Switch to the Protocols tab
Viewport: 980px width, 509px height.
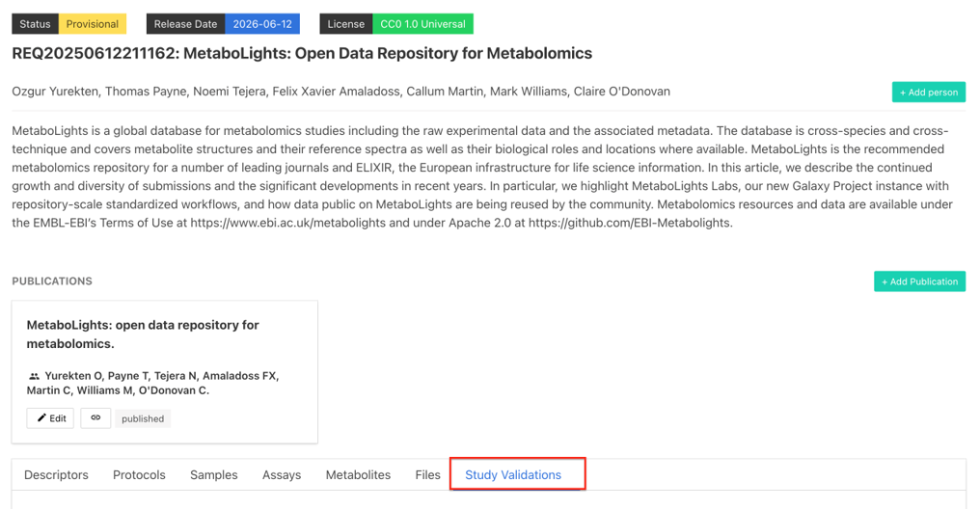[139, 474]
